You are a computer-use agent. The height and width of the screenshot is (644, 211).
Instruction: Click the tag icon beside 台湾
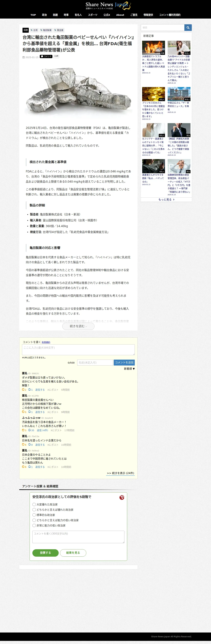click(x=32, y=30)
